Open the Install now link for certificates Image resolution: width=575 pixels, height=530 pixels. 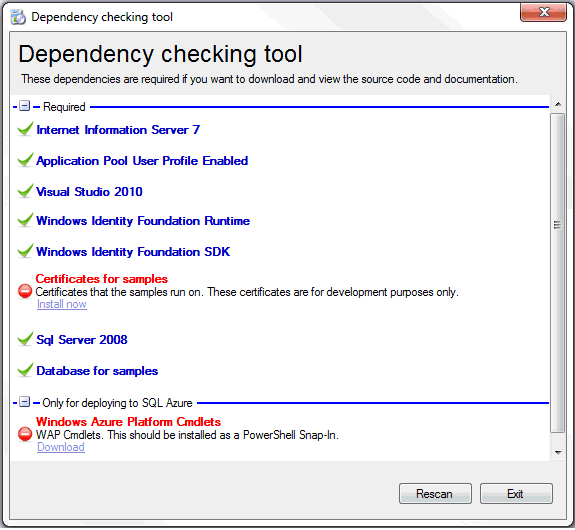coord(62,304)
